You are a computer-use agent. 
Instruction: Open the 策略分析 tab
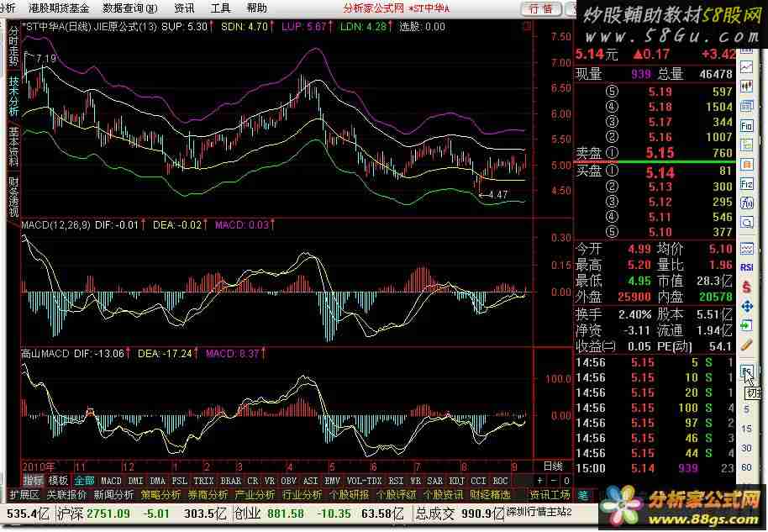pos(160,495)
